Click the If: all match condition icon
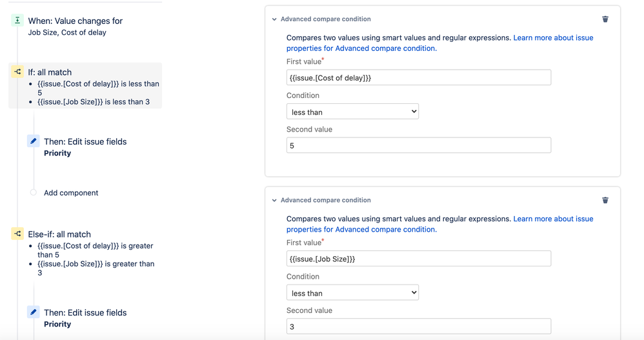The height and width of the screenshot is (340, 644). [x=17, y=72]
